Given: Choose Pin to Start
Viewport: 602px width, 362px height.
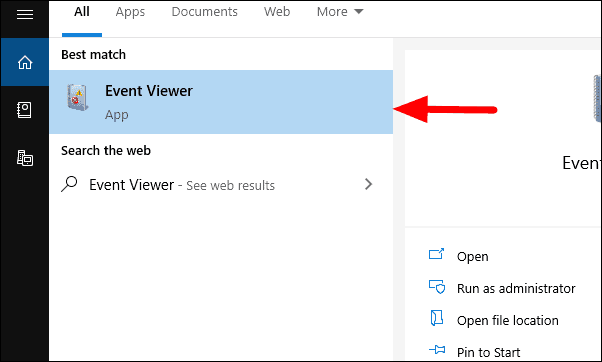Looking at the screenshot, I should [x=488, y=352].
